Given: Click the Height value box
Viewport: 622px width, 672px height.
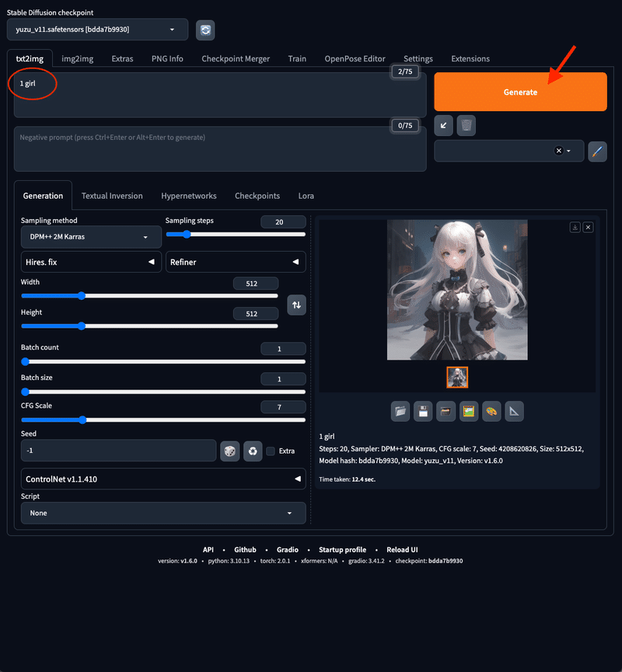Looking at the screenshot, I should (256, 314).
